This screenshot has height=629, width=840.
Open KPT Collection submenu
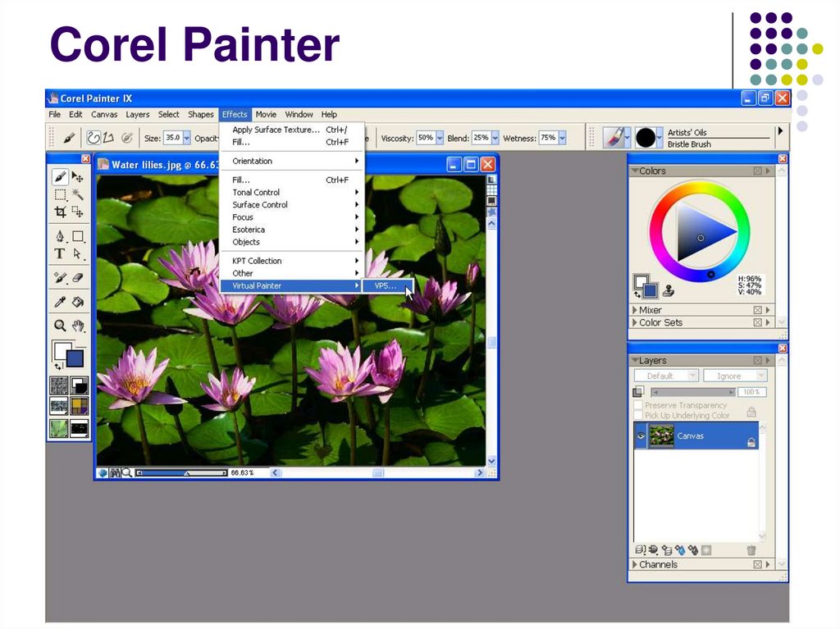click(292, 261)
